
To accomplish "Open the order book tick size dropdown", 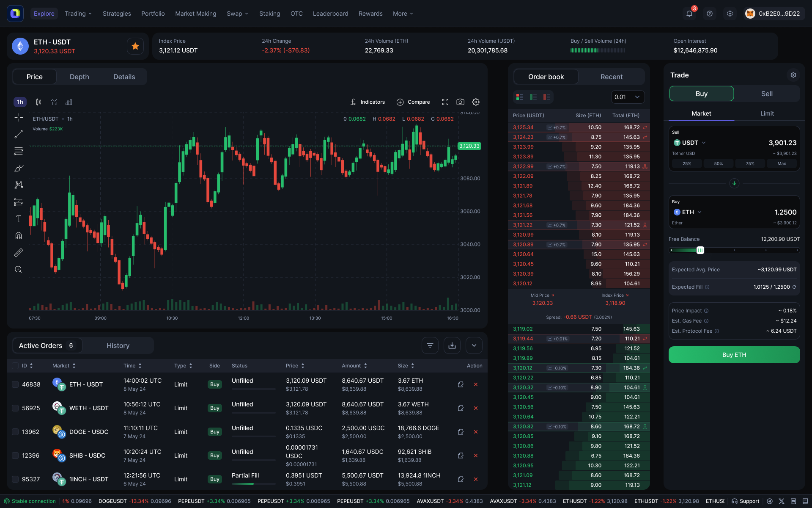I will 627,97.
